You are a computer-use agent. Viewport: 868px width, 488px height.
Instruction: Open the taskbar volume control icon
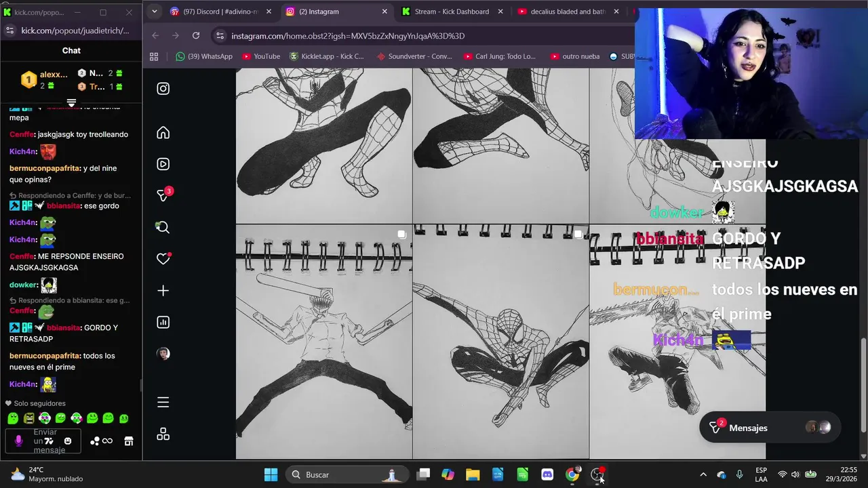tap(795, 474)
